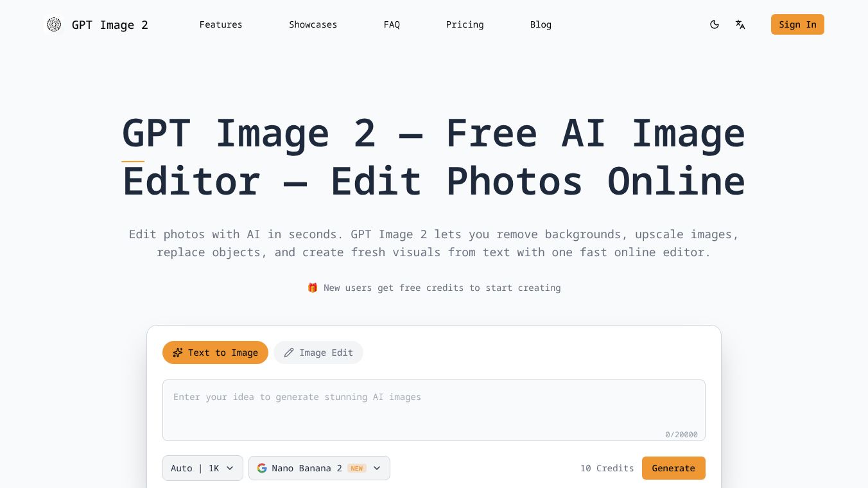Focus the image idea prompt field
Screen dimensions: 868x488
[x=434, y=410]
